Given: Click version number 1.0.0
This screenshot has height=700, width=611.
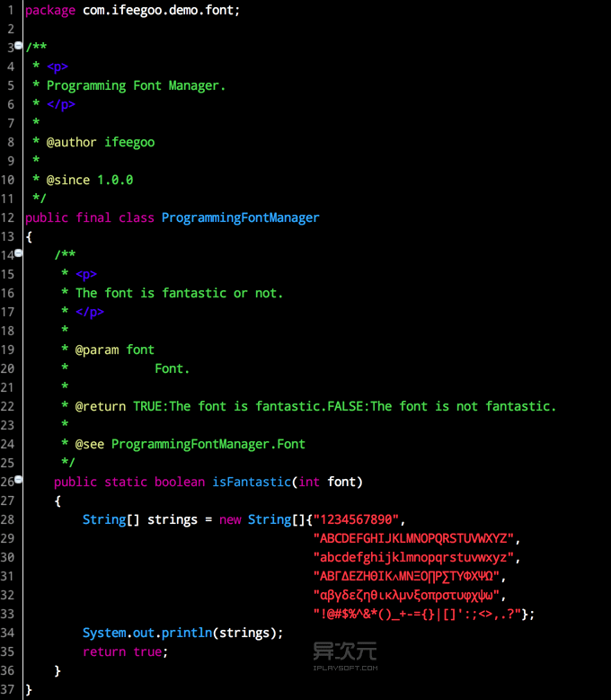Looking at the screenshot, I should (115, 180).
